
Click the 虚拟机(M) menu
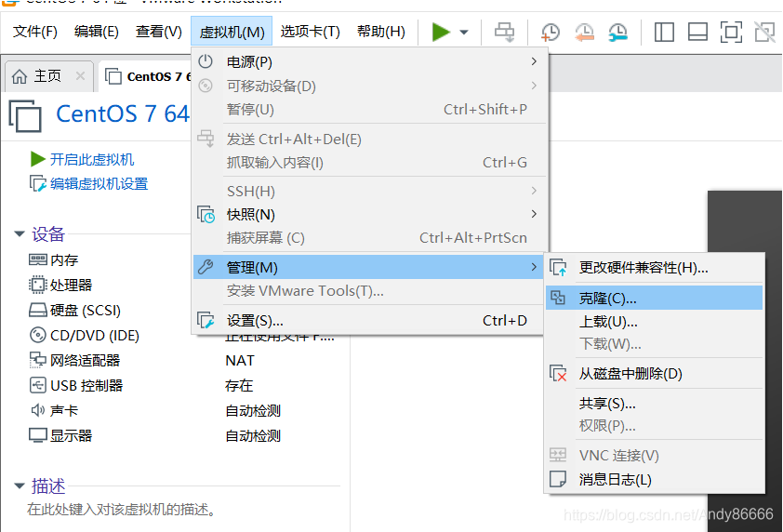coord(232,32)
